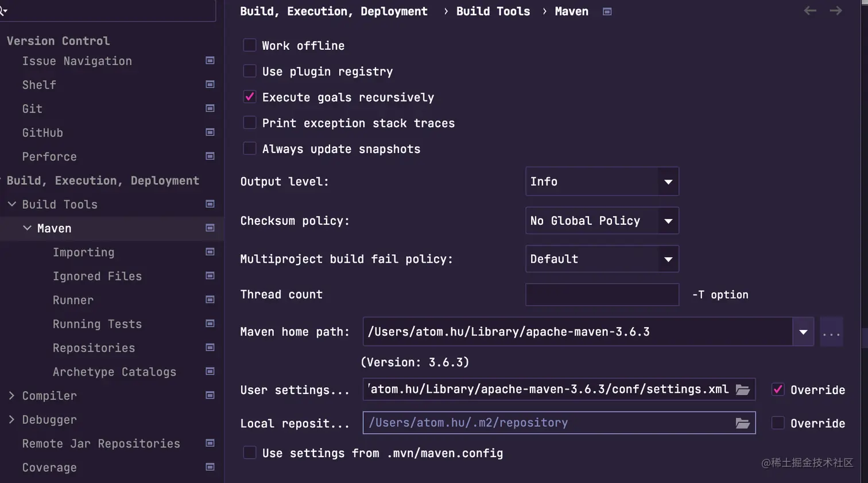Open Multiproject build fail policy dropdown

(x=602, y=259)
